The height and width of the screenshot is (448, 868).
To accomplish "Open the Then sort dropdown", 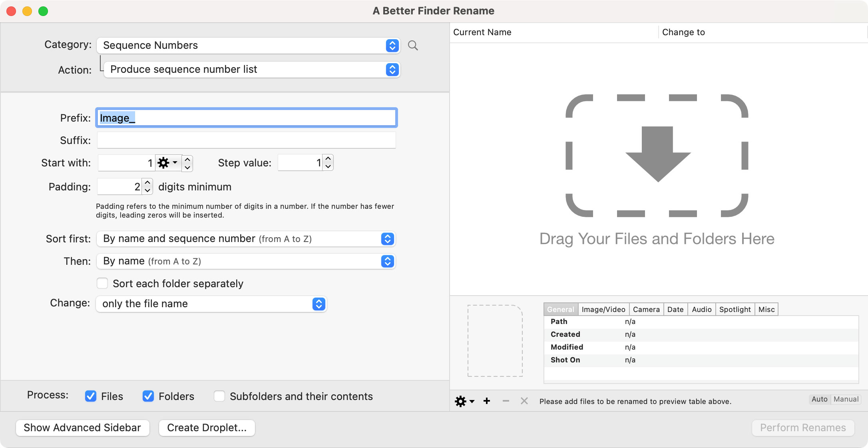I will coord(246,261).
